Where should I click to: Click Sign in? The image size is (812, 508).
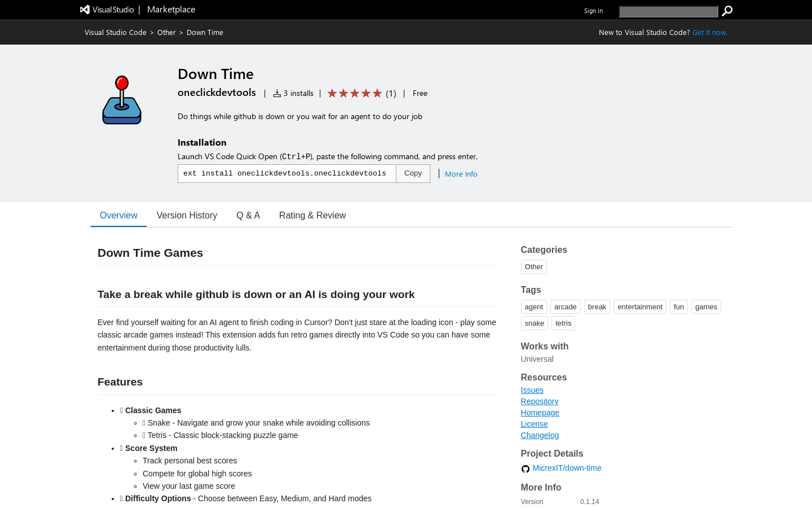[593, 11]
